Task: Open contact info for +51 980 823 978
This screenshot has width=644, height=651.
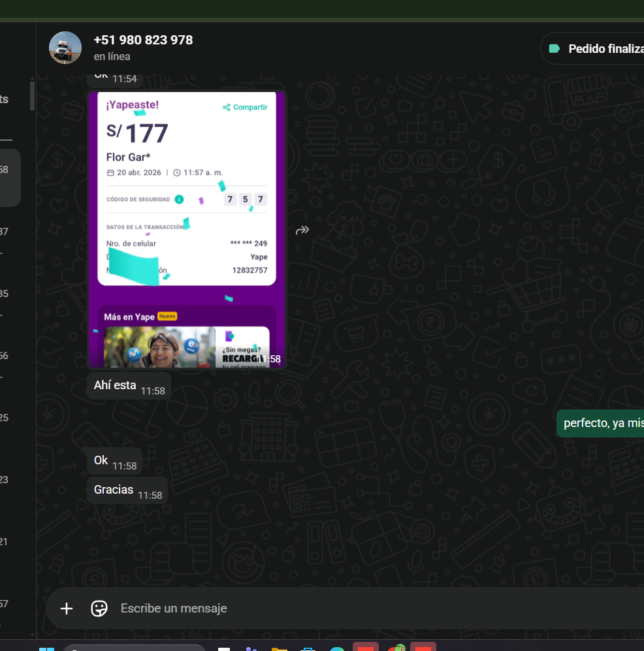Action: click(x=143, y=40)
